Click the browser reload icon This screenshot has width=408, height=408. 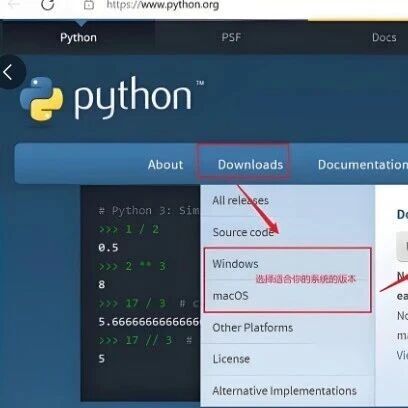[47, 4]
